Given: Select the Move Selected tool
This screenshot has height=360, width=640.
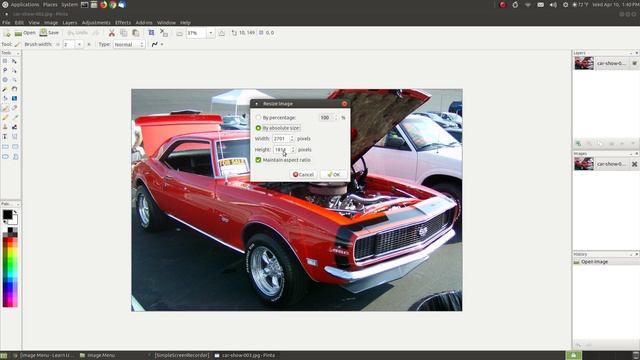Looking at the screenshot, I should [14, 61].
